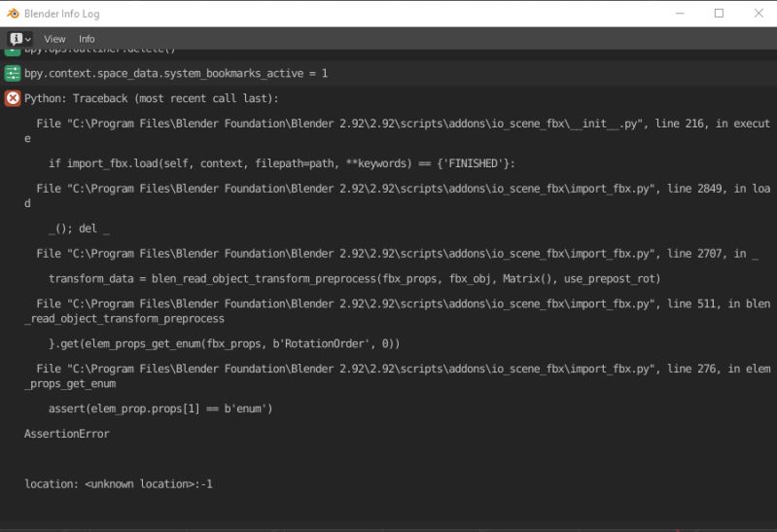777x532 pixels.
Task: Select the line mentioning import_fbx.py line 511
Action: (x=398, y=310)
